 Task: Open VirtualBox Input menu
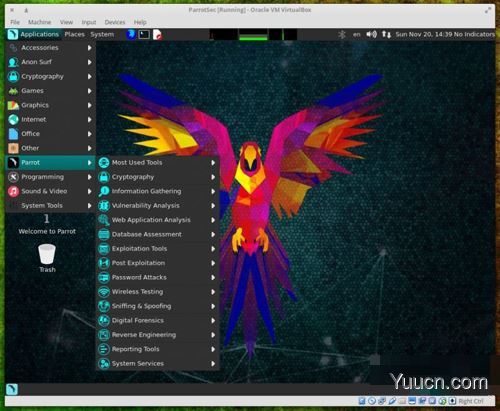(x=89, y=22)
